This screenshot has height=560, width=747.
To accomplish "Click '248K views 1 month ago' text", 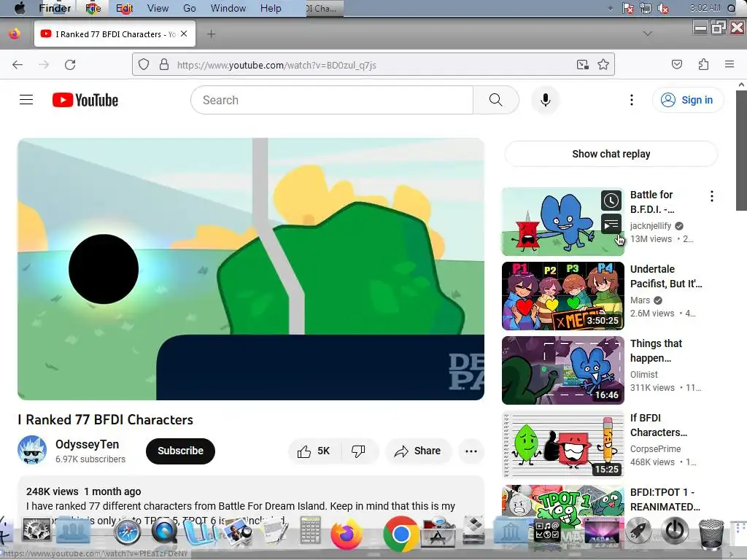I will point(83,491).
